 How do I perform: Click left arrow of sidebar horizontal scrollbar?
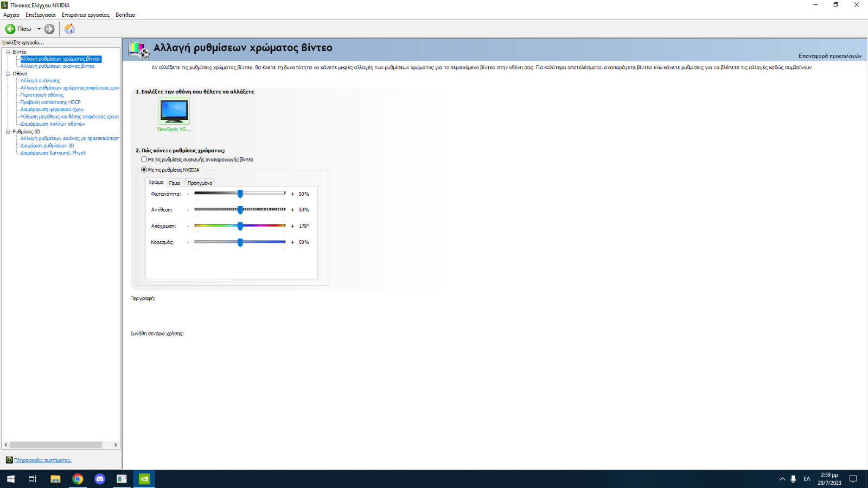[x=6, y=445]
